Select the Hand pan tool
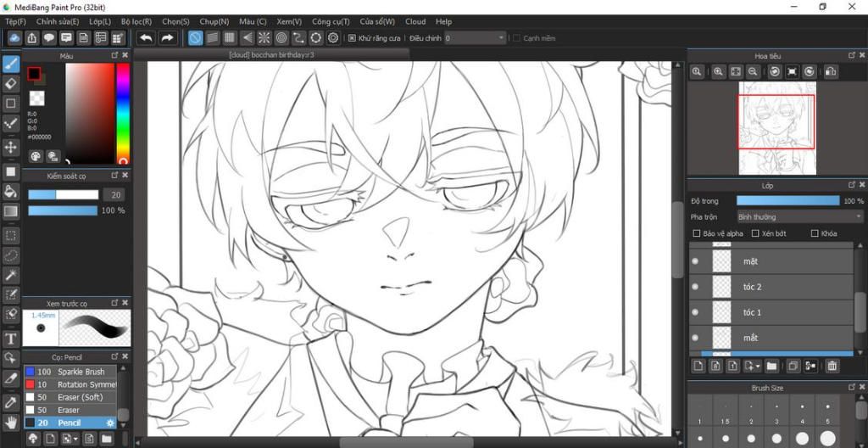 pyautogui.click(x=10, y=423)
